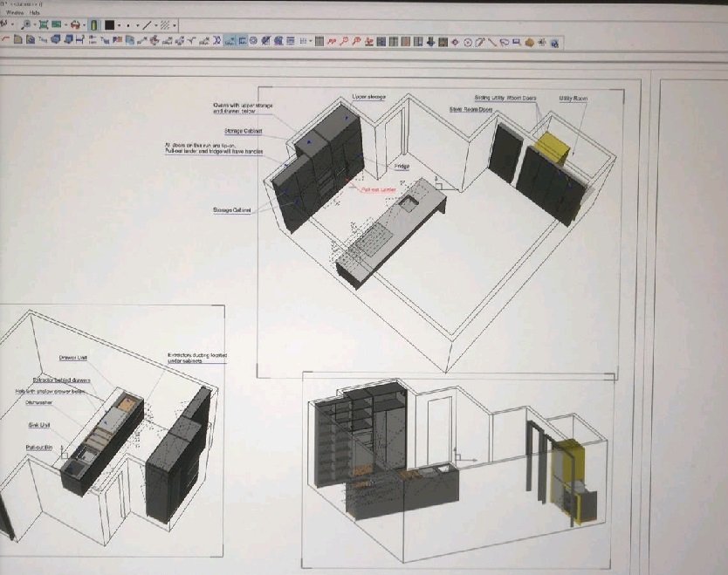Click the blue crossed arrows icon

(216, 41)
